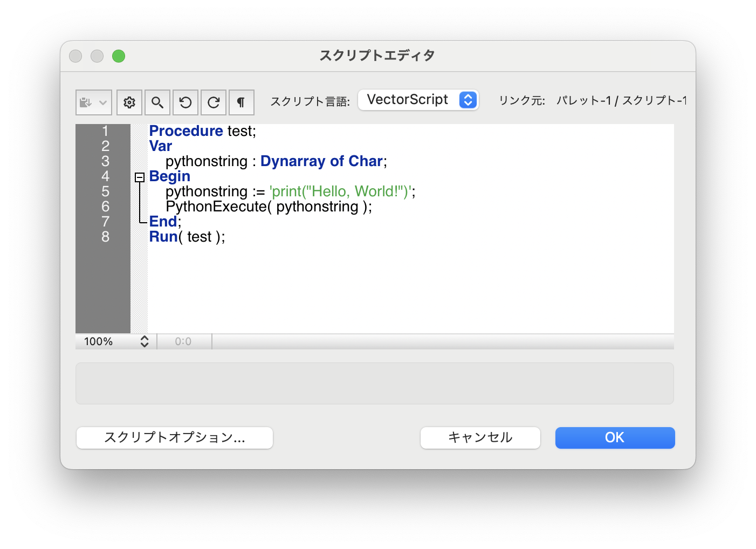Open the 100% zoom level stepper
Image resolution: width=756 pixels, height=549 pixels.
tap(145, 341)
